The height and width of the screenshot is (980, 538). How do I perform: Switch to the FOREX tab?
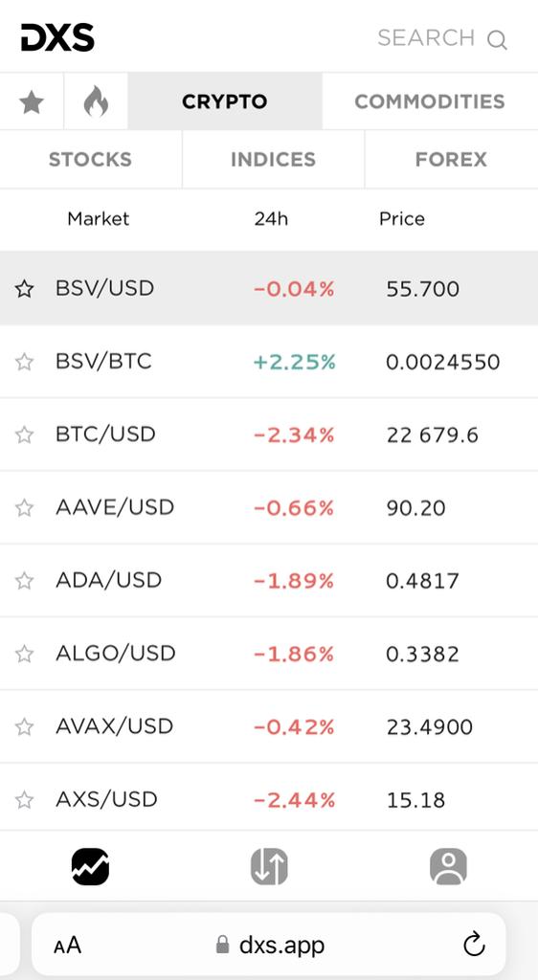(451, 160)
